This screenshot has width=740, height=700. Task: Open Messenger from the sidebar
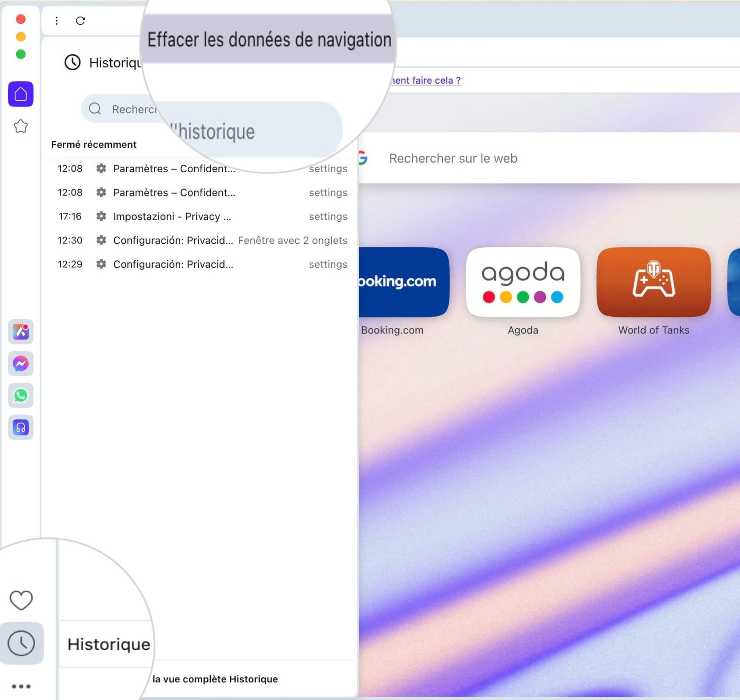pos(21,363)
